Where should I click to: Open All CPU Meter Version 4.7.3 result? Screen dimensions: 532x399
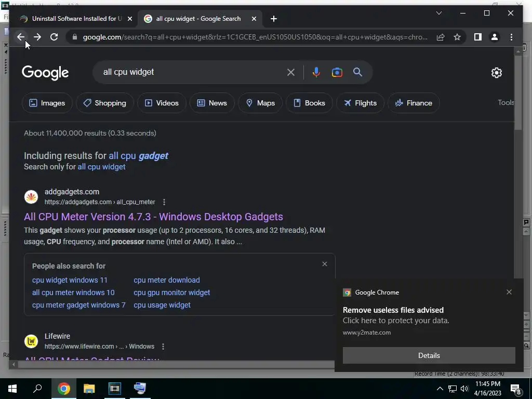[x=153, y=217]
